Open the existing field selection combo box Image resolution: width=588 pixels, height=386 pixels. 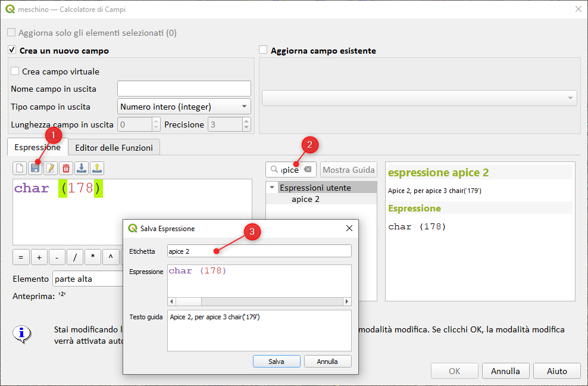(x=420, y=98)
